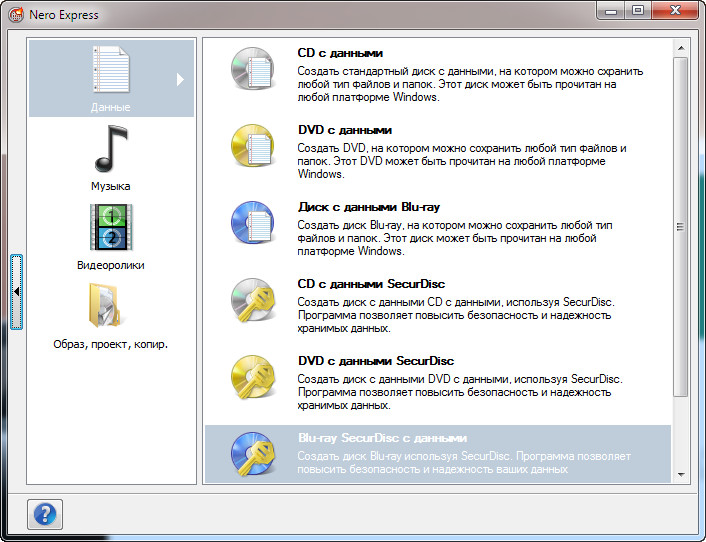Open the Образ, проект, копир. folder icon
This screenshot has width=706, height=542.
[x=110, y=306]
